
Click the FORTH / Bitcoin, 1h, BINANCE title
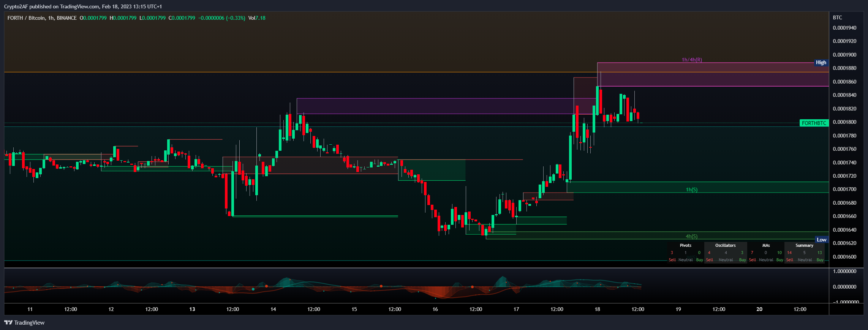pyautogui.click(x=42, y=18)
